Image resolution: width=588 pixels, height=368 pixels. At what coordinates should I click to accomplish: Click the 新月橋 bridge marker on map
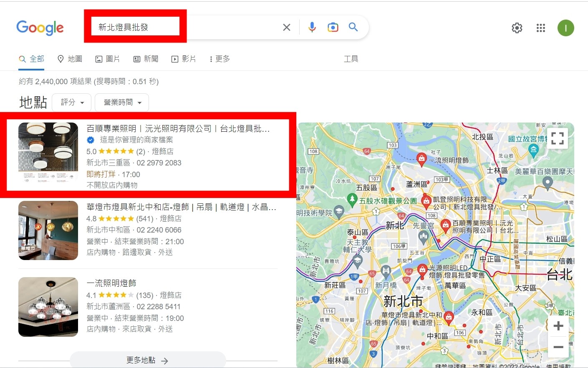click(x=386, y=271)
